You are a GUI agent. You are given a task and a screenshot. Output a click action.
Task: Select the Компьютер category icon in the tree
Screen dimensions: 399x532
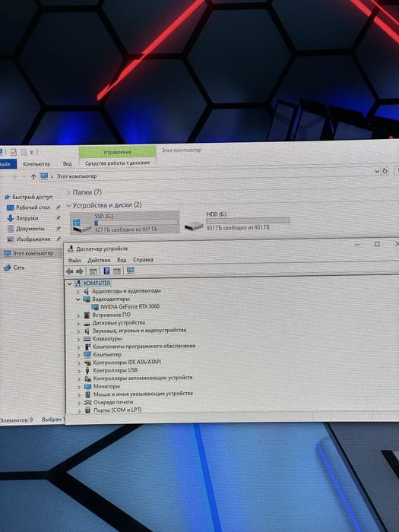coord(87,355)
